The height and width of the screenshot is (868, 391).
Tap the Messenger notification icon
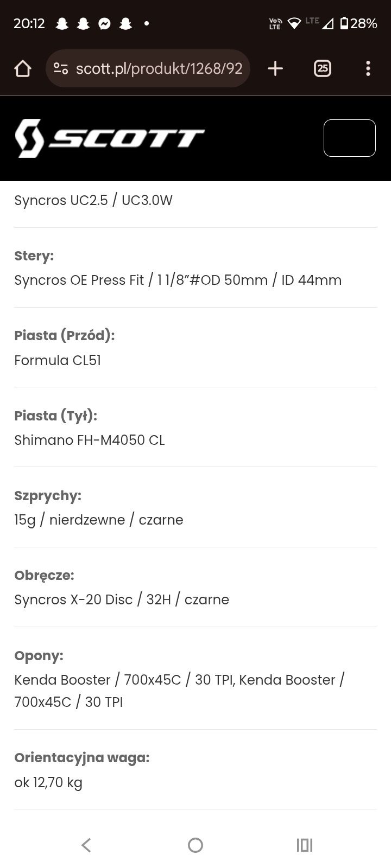pos(104,24)
